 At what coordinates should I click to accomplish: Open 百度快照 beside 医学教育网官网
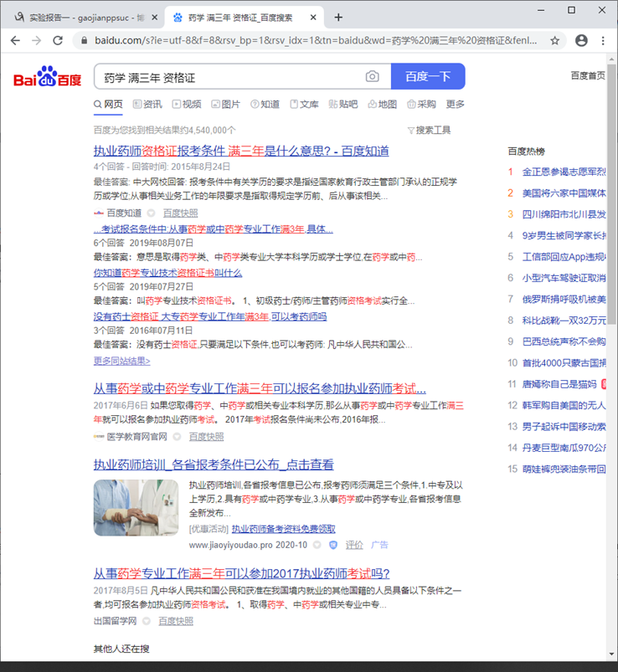(x=206, y=436)
